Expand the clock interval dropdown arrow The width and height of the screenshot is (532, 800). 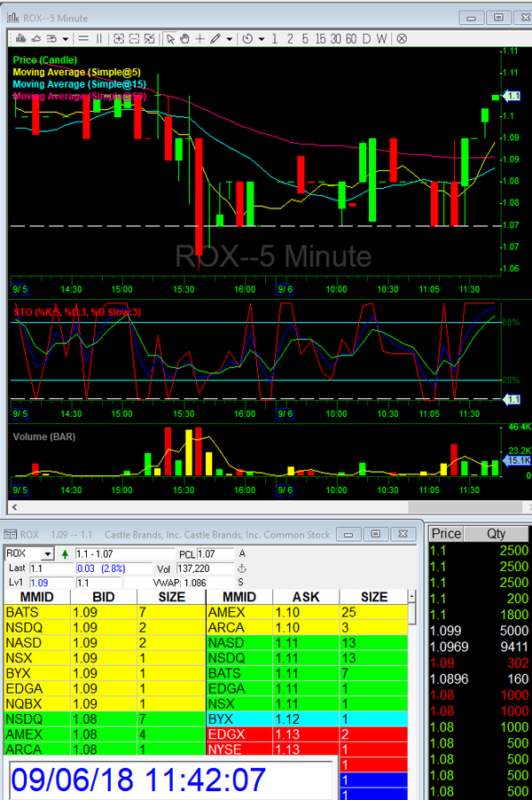260,38
